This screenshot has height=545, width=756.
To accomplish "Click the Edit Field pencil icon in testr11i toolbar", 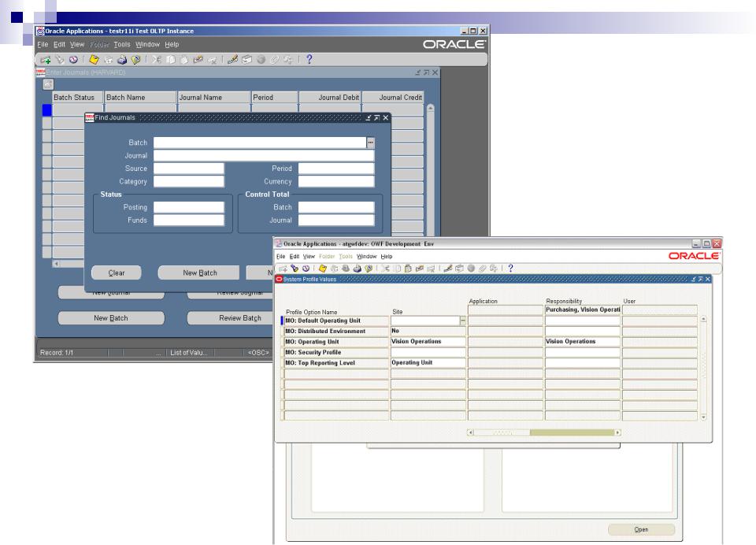I will coord(232,60).
